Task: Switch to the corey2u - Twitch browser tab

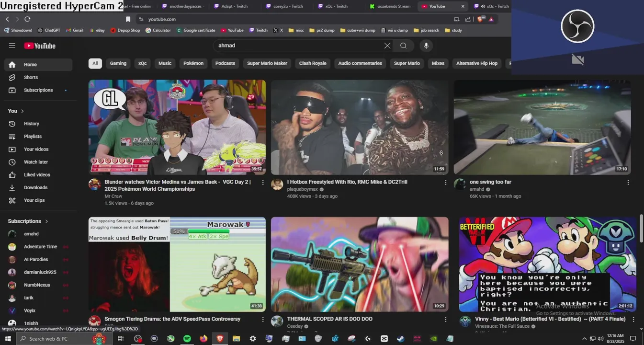Action: 287,6
